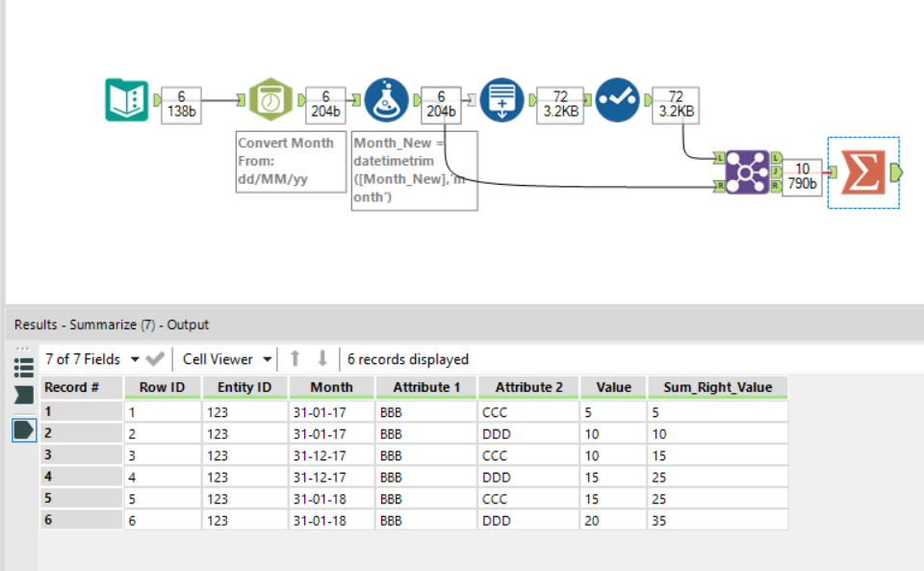
Task: Select the Unique tool with checkmark icon
Action: click(x=617, y=99)
